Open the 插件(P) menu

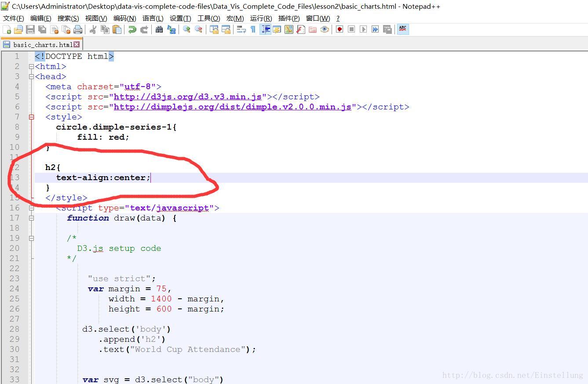pyautogui.click(x=289, y=18)
